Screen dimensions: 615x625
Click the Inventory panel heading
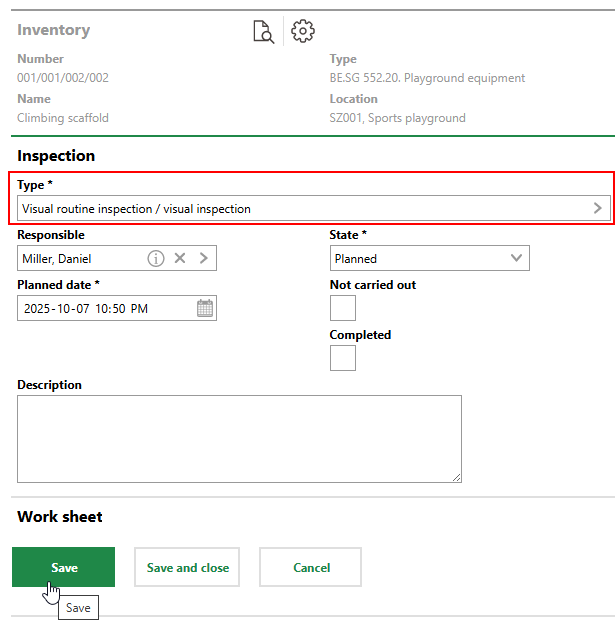(53, 30)
